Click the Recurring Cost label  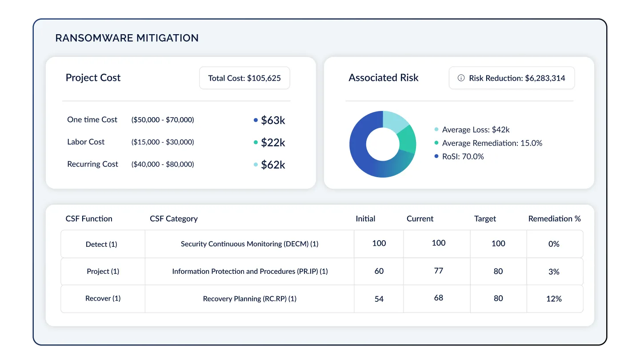[x=92, y=164]
